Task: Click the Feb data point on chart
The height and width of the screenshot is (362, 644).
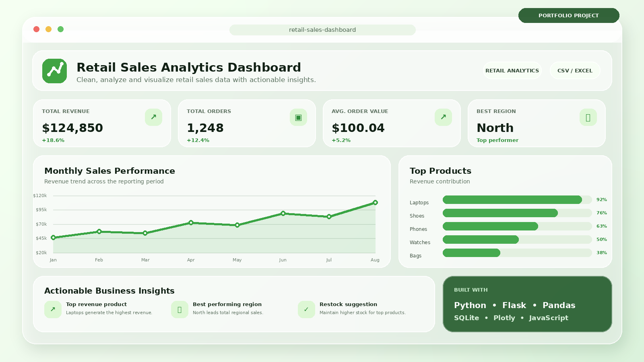Action: (x=99, y=232)
